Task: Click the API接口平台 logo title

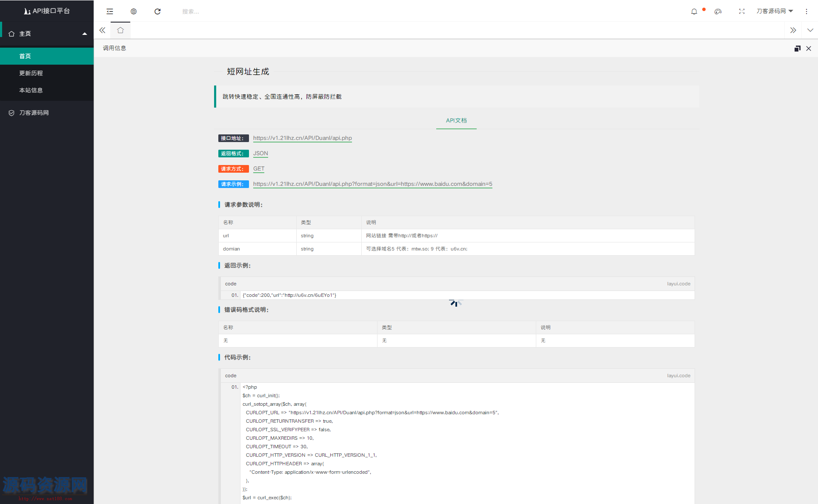Action: [47, 11]
